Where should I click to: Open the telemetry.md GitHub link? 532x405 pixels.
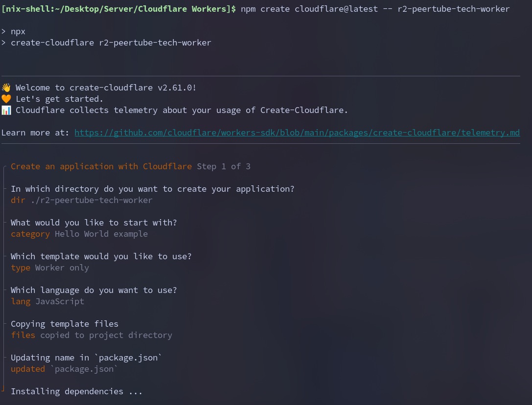pos(297,133)
